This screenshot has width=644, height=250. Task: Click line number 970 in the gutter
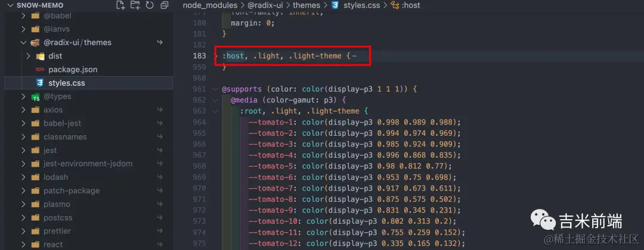(199, 189)
